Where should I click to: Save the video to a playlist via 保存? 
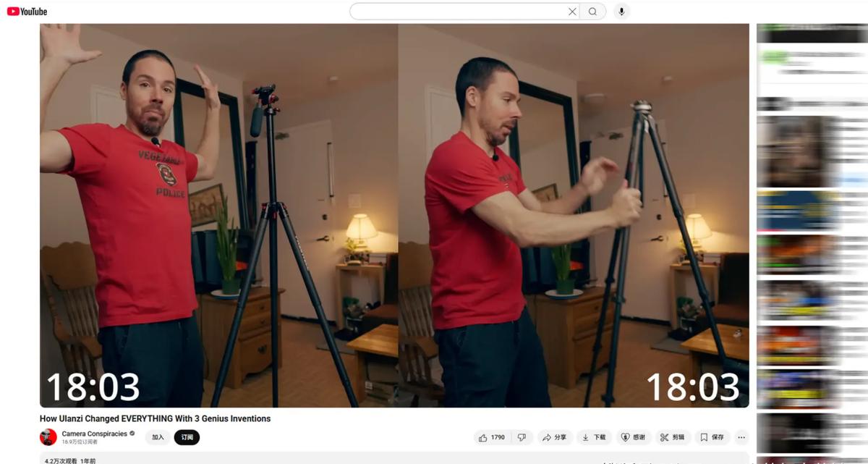tap(712, 437)
